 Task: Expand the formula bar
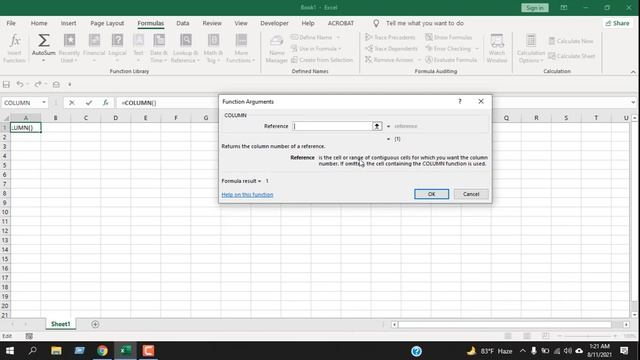633,102
